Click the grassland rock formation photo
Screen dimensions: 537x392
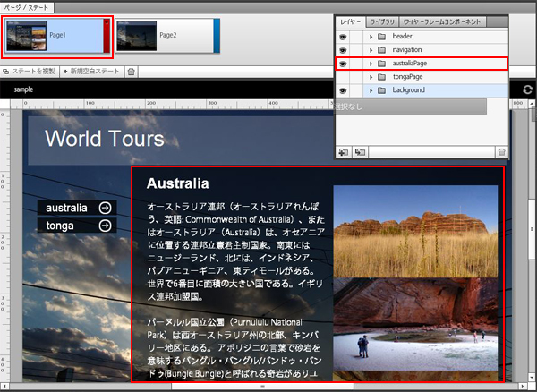[x=415, y=232]
